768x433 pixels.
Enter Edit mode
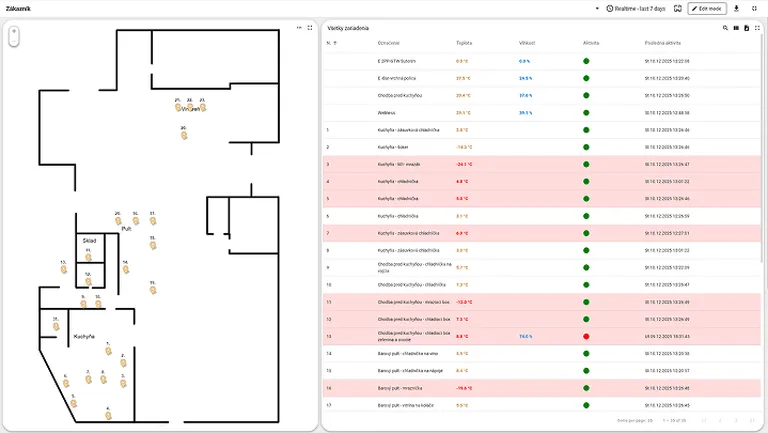(707, 8)
